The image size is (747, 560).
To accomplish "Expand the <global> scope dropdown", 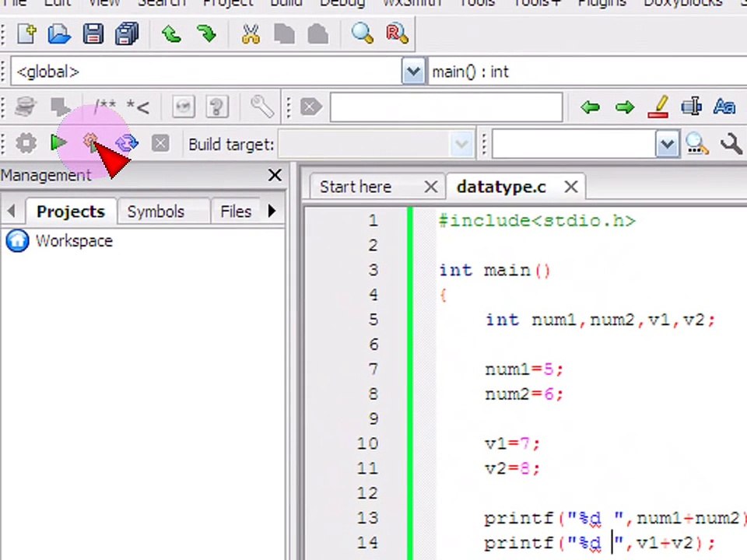I will point(413,72).
